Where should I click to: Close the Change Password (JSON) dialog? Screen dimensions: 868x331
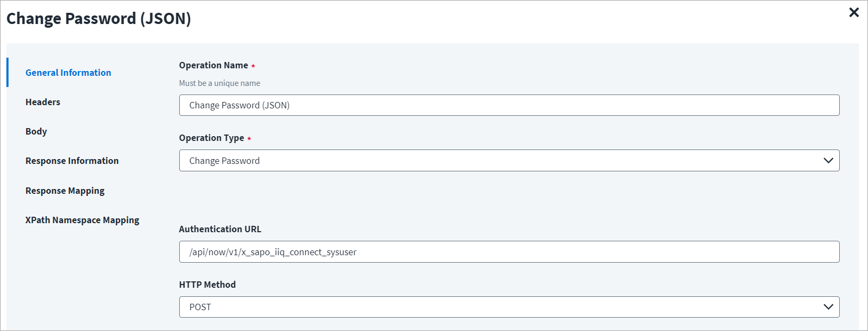point(854,12)
